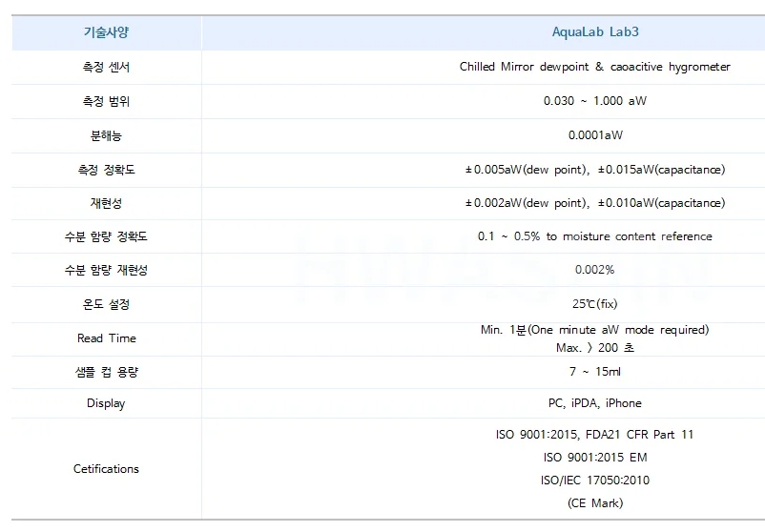The width and height of the screenshot is (765, 532).
Task: Click the '0.002%' value
Action: [594, 270]
